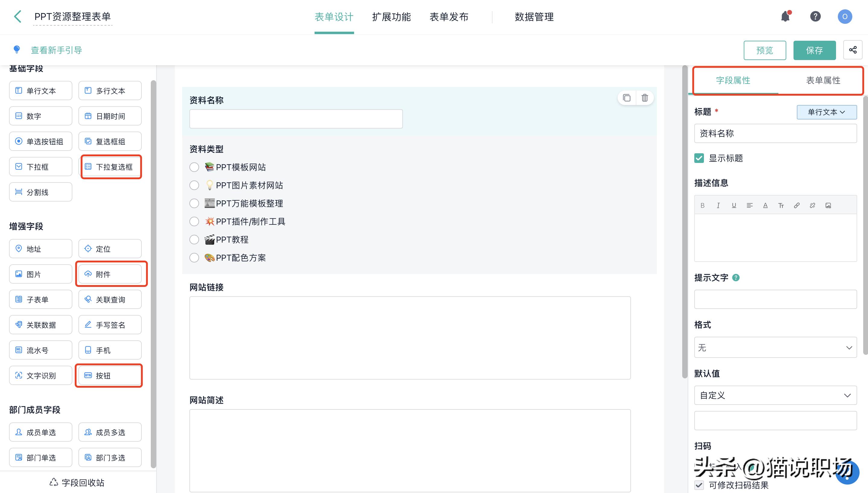Screen dimensions: 868x493
Task: Add an 附件 field to the form
Action: (x=111, y=274)
